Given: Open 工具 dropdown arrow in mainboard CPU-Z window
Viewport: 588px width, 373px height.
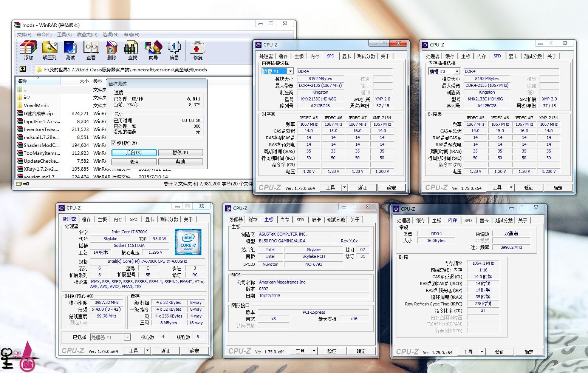Looking at the screenshot, I should point(314,351).
